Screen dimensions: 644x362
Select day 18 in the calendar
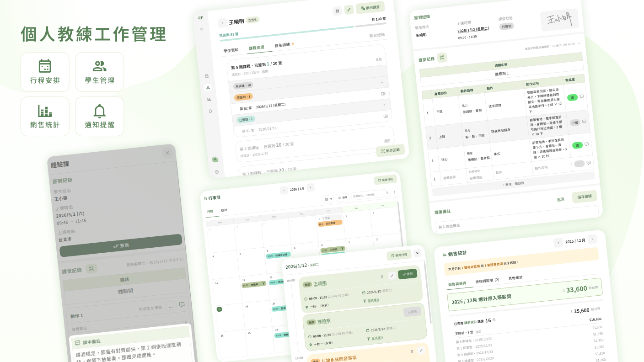pos(219,309)
